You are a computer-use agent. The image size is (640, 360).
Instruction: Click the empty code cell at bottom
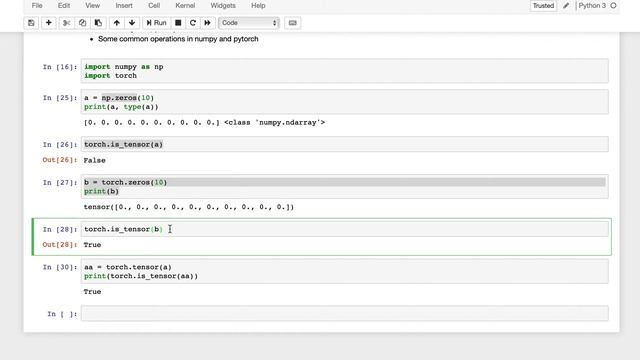pos(344,313)
